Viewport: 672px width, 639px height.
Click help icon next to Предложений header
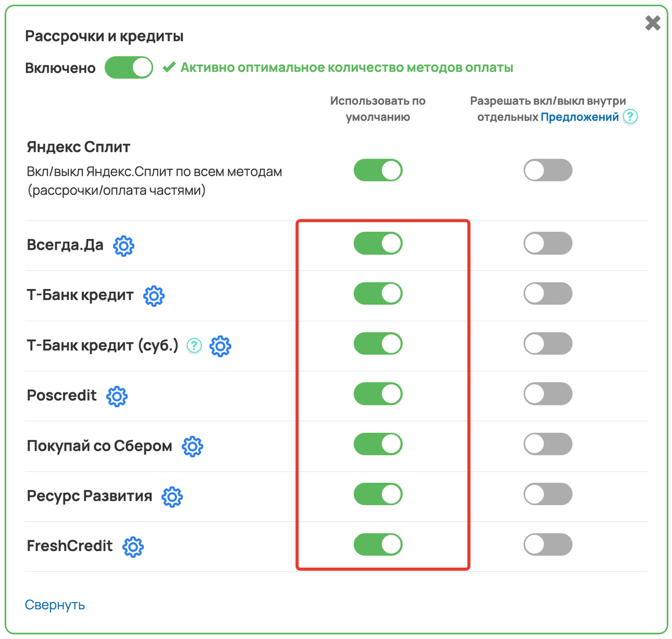[x=631, y=116]
